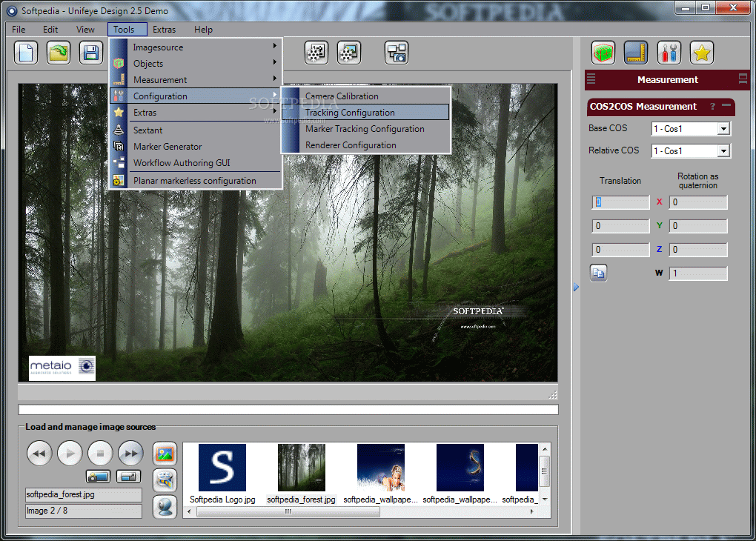Open the File menu
The image size is (756, 541).
point(19,30)
